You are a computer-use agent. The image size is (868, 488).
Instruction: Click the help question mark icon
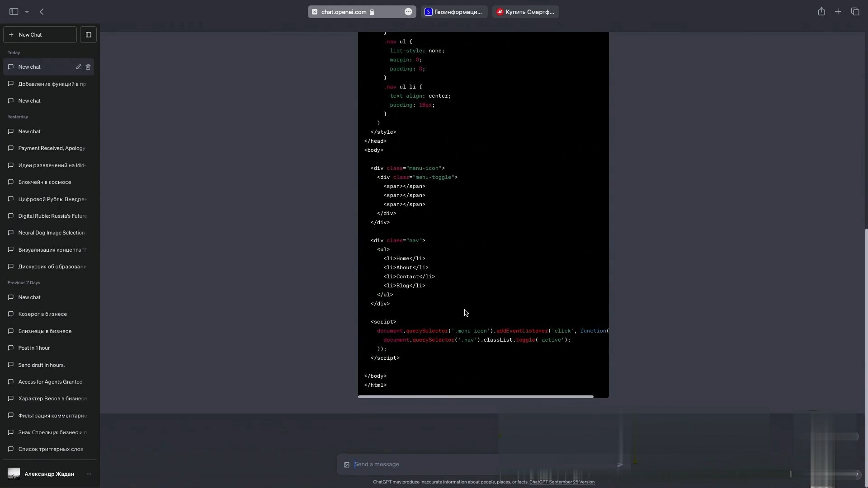click(857, 474)
